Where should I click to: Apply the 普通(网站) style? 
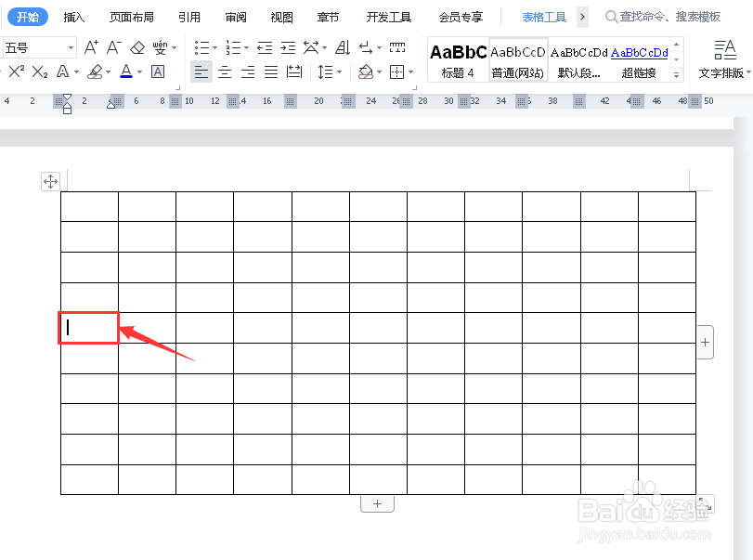(x=518, y=60)
